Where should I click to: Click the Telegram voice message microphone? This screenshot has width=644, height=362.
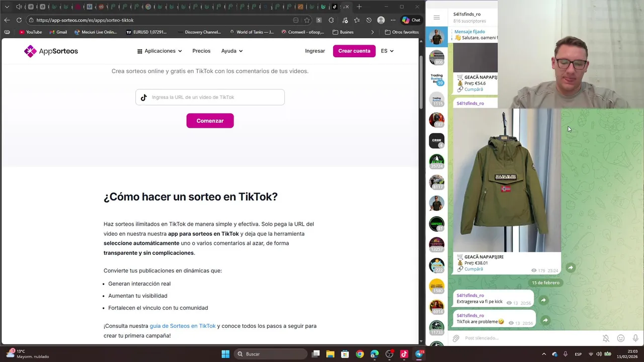tap(635, 338)
